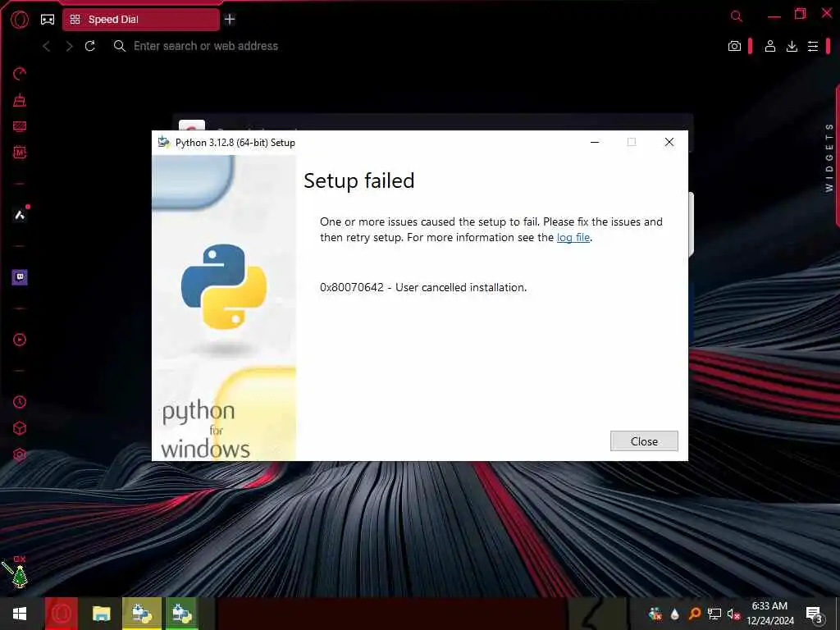840x630 pixels.
Task: Open the network tray icon
Action: (714, 614)
